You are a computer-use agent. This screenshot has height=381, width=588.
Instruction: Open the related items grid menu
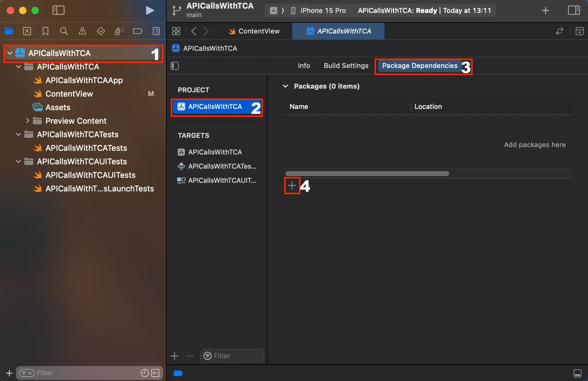pos(176,31)
